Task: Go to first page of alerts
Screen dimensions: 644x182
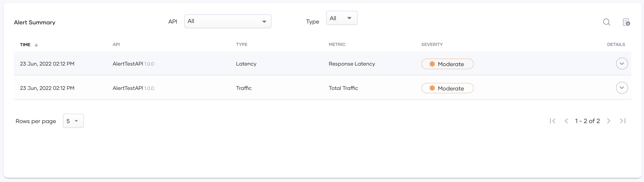Action: [x=553, y=121]
